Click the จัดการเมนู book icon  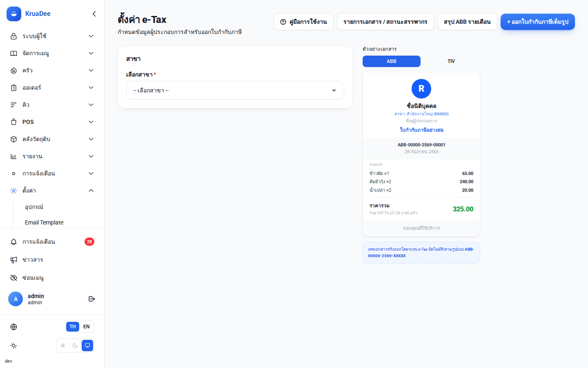(x=13, y=53)
